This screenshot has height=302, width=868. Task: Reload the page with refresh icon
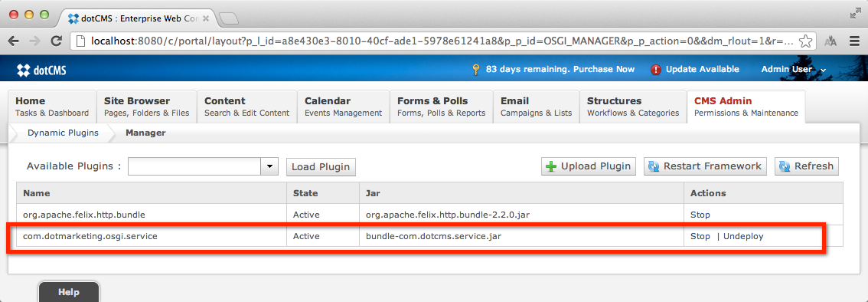click(56, 41)
